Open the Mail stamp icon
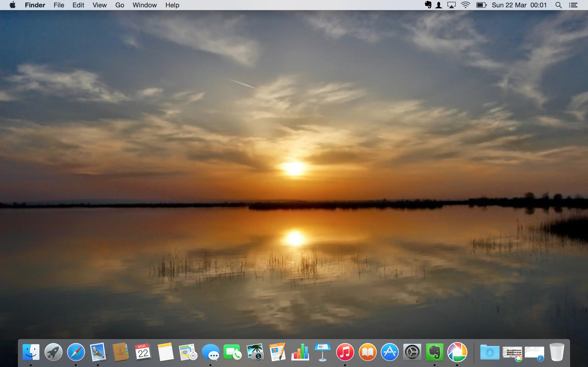The height and width of the screenshot is (367, 588). (x=98, y=352)
